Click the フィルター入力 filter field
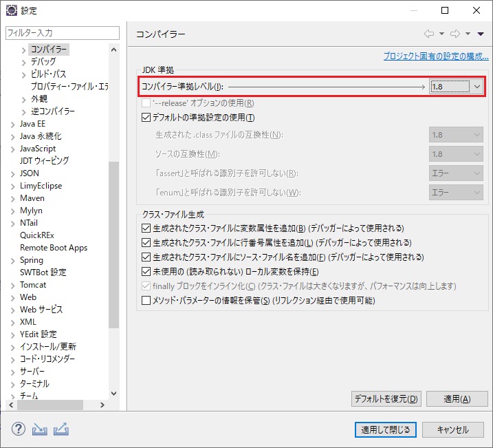The height and width of the screenshot is (448, 493). pos(63,33)
